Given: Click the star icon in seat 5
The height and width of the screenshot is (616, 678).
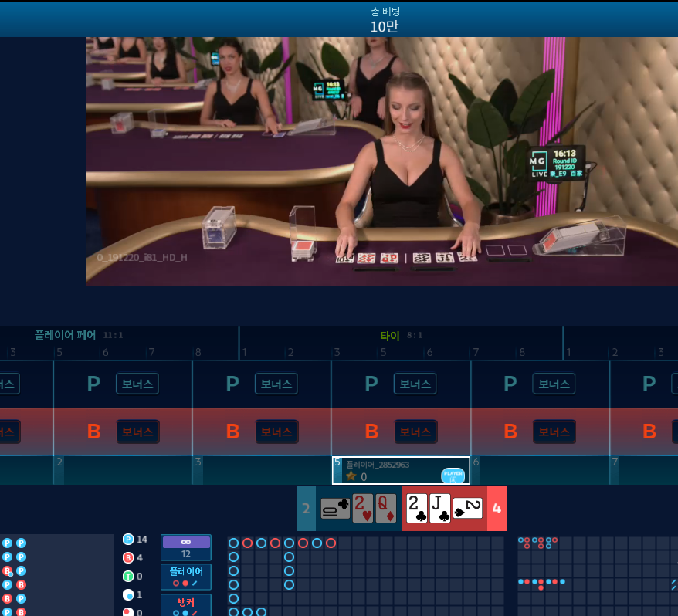Looking at the screenshot, I should click(351, 476).
